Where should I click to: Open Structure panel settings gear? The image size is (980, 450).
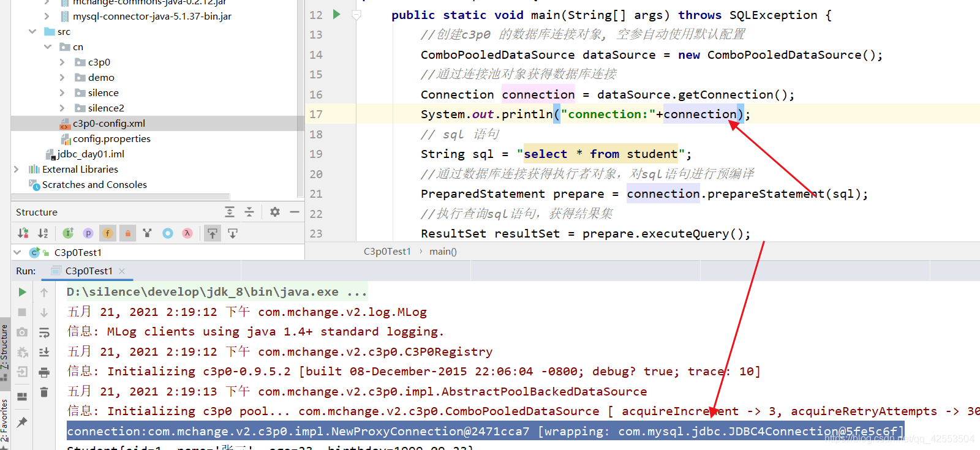point(275,212)
